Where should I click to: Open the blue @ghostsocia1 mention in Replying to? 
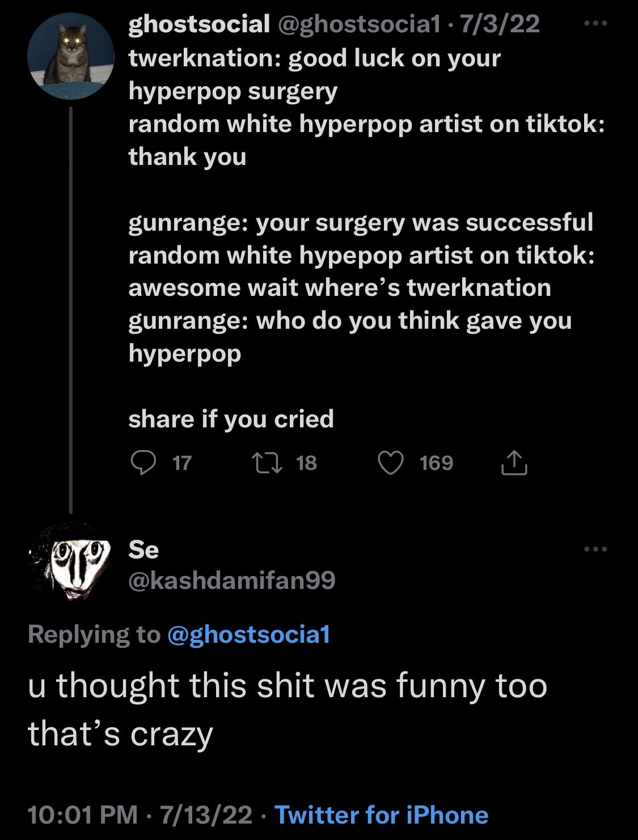249,634
